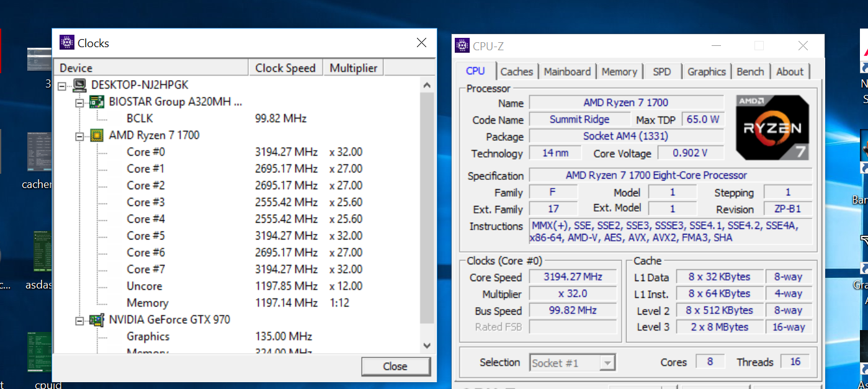Open the Memory tab

coord(619,72)
